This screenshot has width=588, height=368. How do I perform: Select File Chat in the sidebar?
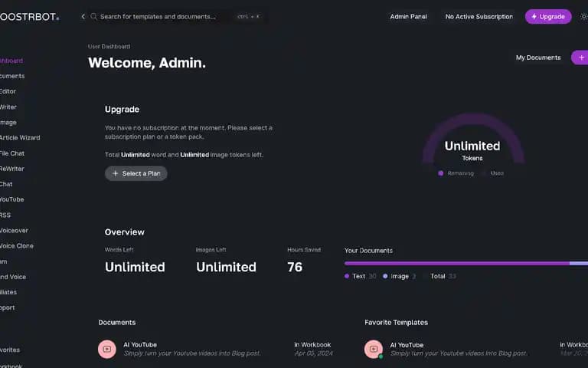click(x=12, y=153)
